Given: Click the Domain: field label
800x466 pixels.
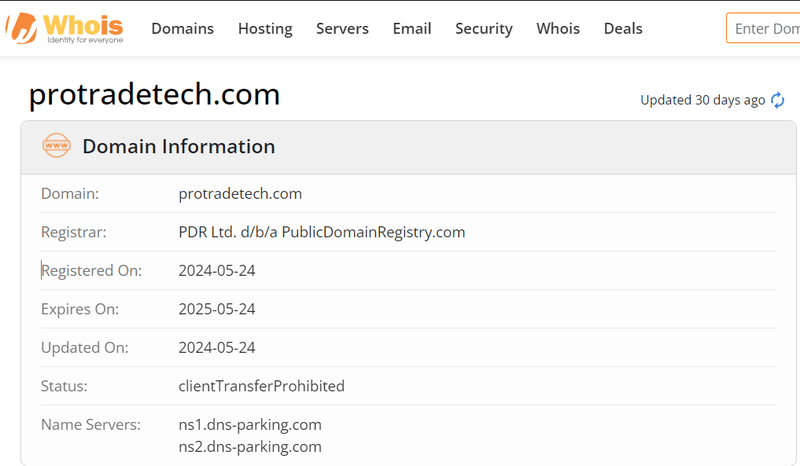Looking at the screenshot, I should click(70, 194).
